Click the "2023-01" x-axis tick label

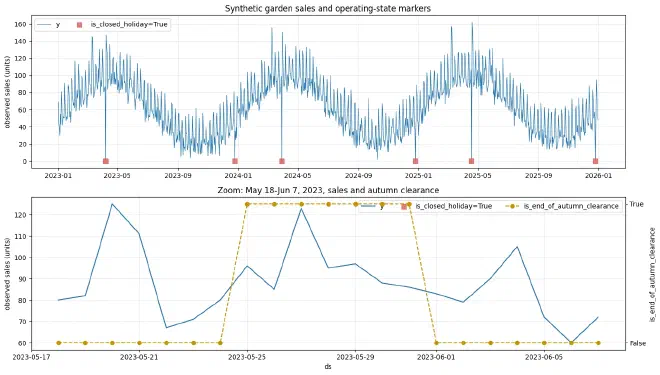[58, 176]
